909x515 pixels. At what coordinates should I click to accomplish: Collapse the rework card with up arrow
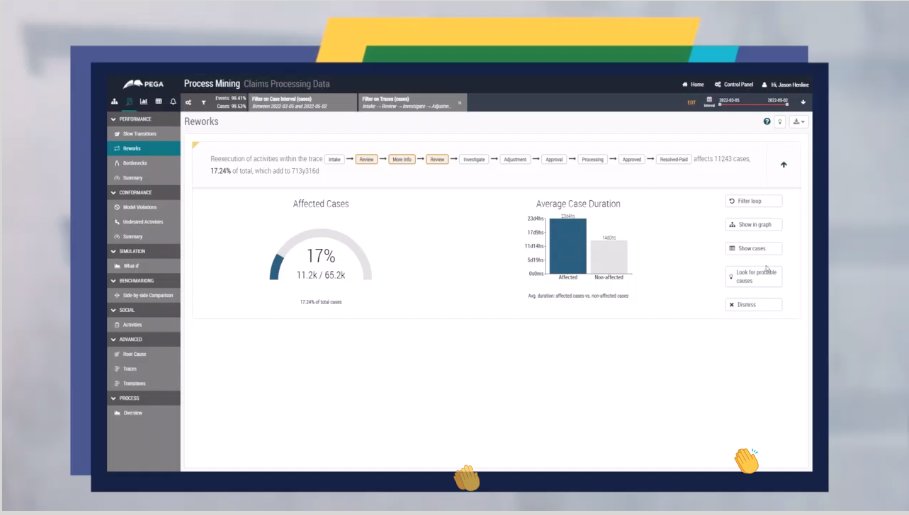click(x=784, y=165)
